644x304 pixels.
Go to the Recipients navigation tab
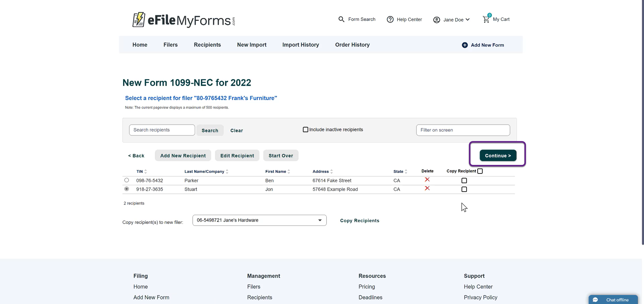207,45
